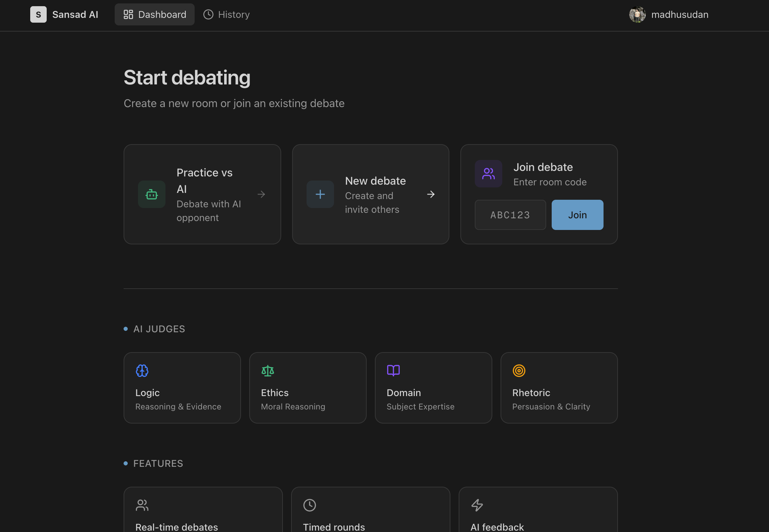Click the room code input field

pos(510,215)
